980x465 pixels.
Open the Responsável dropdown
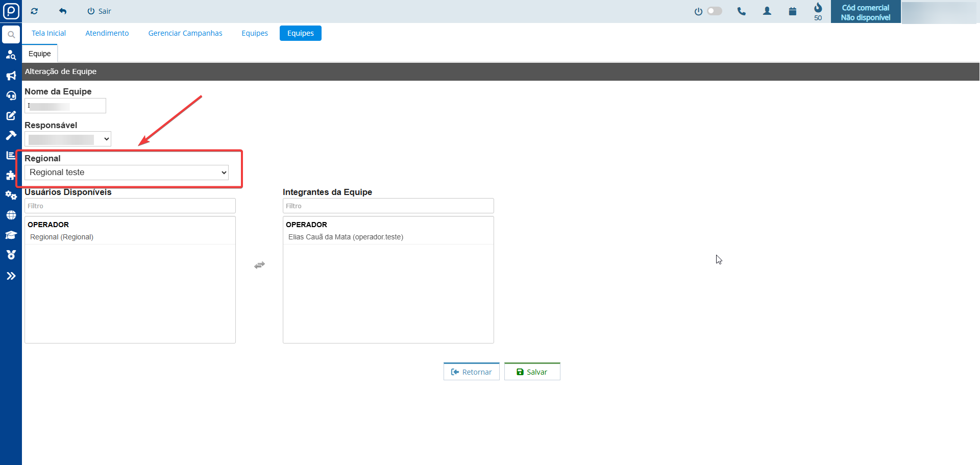click(x=68, y=139)
